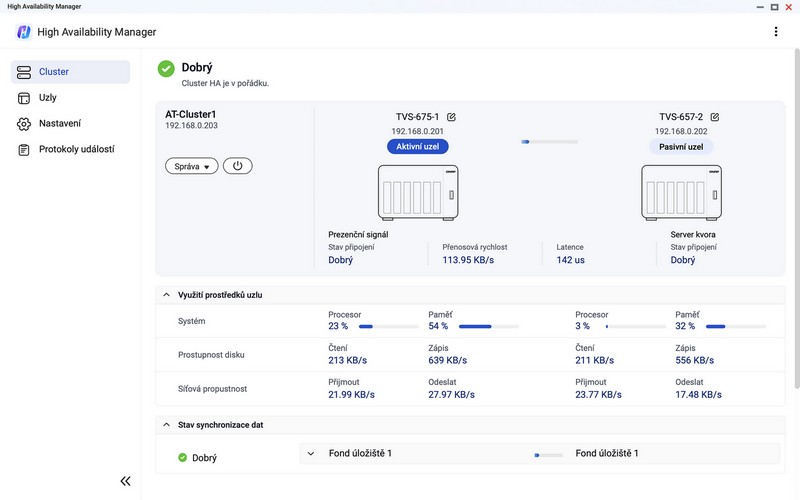Click the Síťová propustnost row label
Viewport: 800px width, 500px height.
pyautogui.click(x=212, y=389)
